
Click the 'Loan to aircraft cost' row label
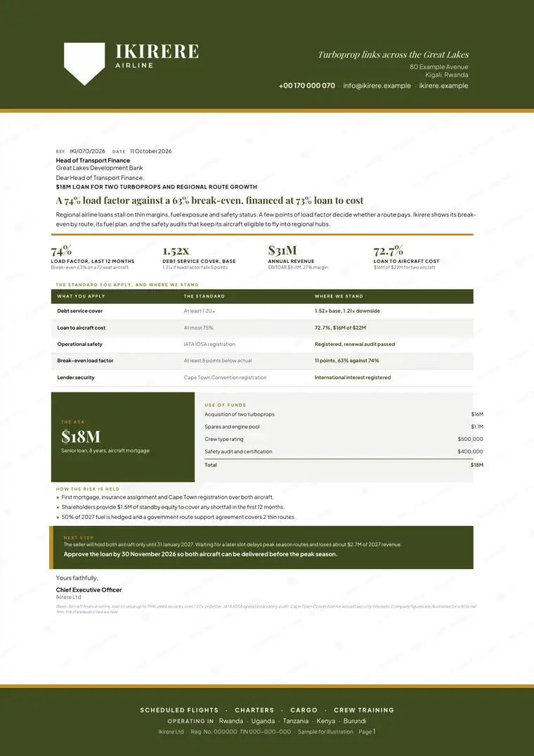point(82,328)
